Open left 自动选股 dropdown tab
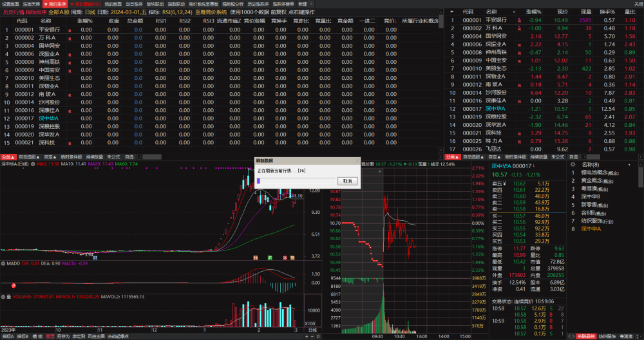Viewport: 644px width, 340px height. click(29, 157)
